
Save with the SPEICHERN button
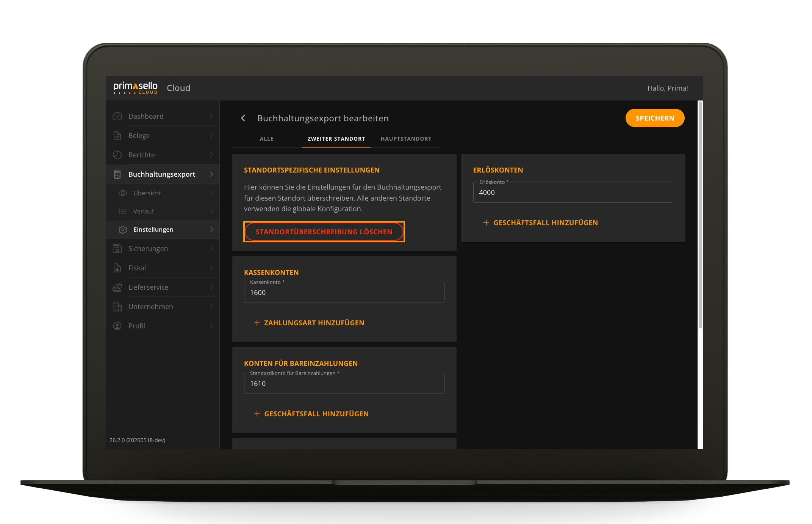(655, 118)
